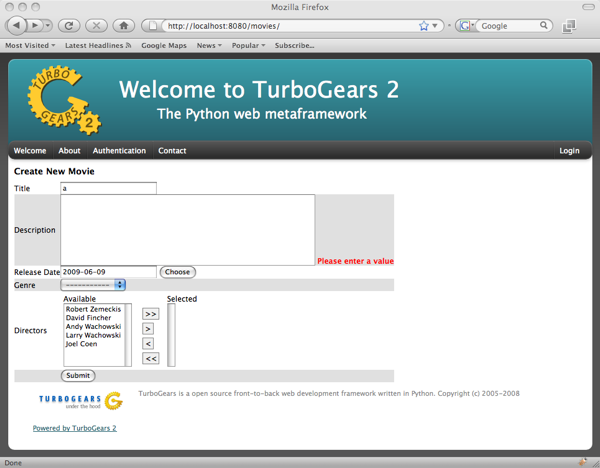This screenshot has width=600, height=468.
Task: Go to the Home page icon
Action: (124, 26)
